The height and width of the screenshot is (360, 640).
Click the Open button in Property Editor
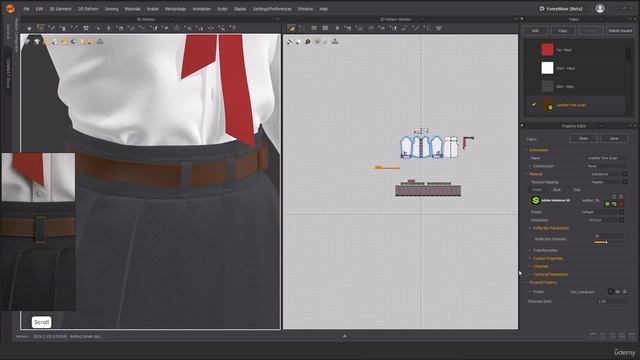pyautogui.click(x=583, y=138)
